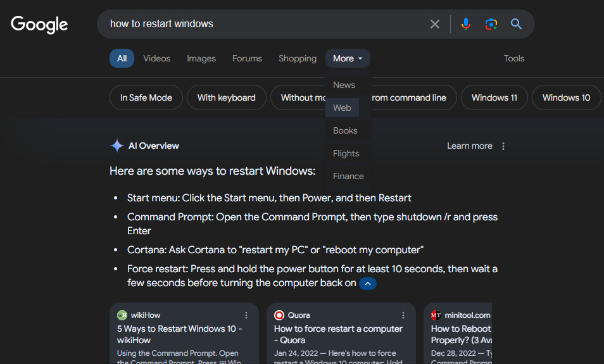
Task: Pick Finance in the More menu
Action: pos(348,176)
